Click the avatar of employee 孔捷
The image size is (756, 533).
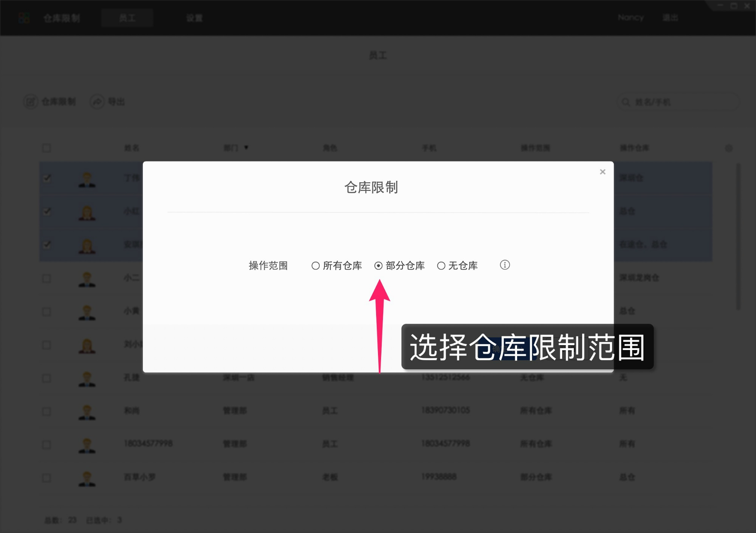click(x=87, y=379)
